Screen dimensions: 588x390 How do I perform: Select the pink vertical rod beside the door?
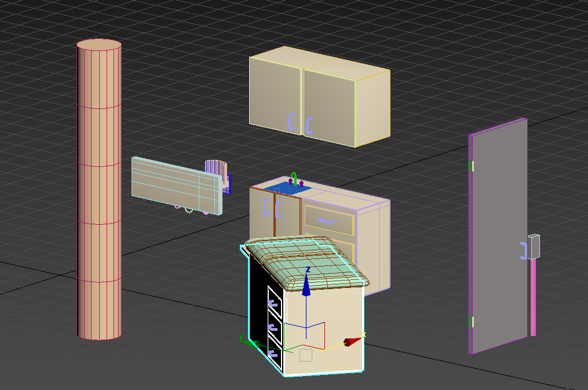pos(533,297)
